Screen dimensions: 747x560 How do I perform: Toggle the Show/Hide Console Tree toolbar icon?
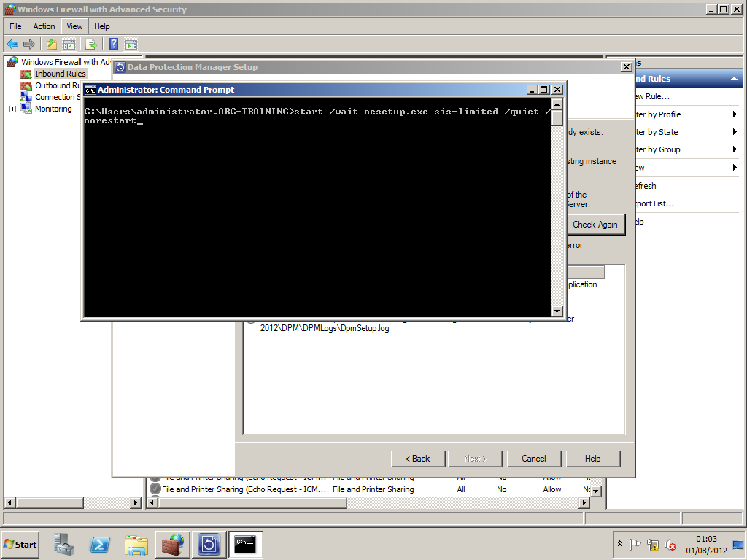[69, 44]
